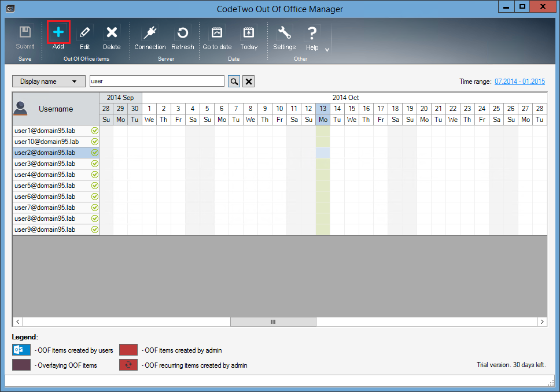Image resolution: width=560 pixels, height=392 pixels.
Task: Select user2@domain95.lab row
Action: tap(56, 153)
